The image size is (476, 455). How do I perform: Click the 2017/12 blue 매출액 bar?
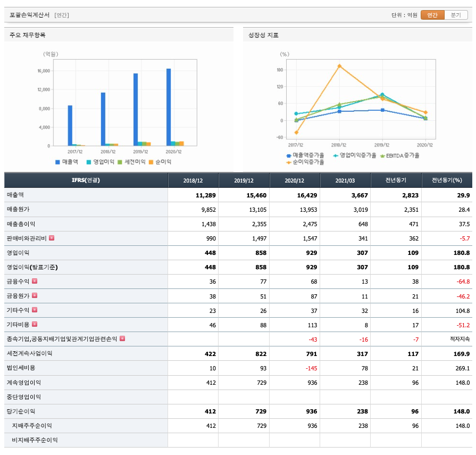pos(70,126)
